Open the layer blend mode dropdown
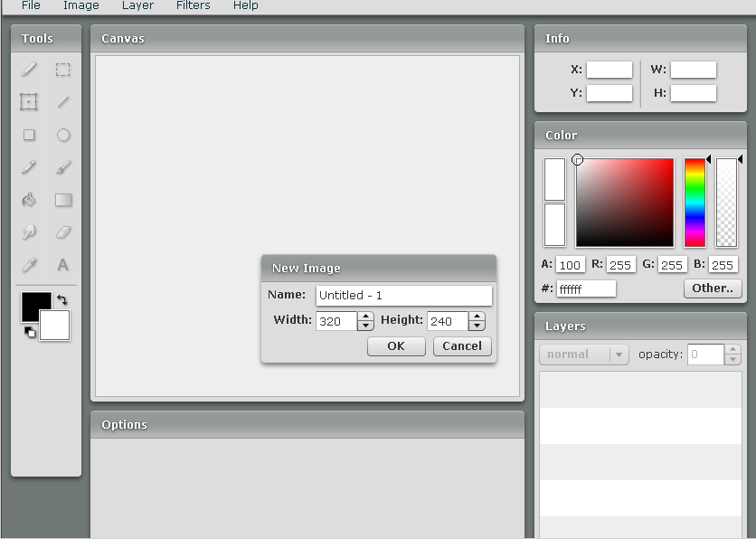This screenshot has width=756, height=539. pyautogui.click(x=584, y=355)
